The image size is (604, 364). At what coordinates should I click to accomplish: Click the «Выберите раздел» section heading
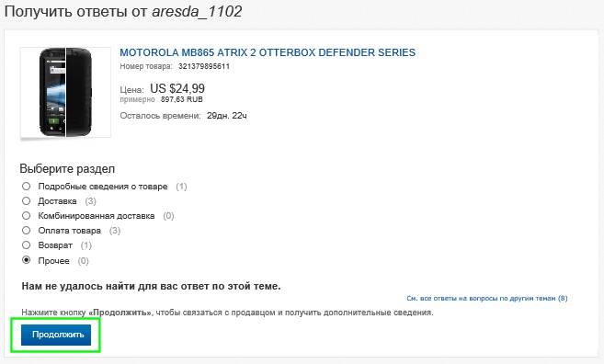(x=67, y=169)
